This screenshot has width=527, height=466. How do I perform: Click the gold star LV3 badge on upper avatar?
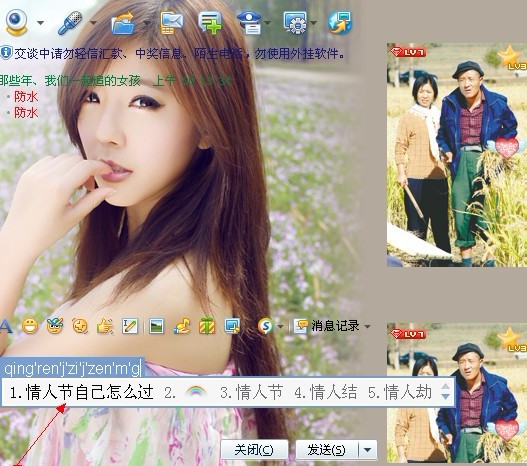coord(512,58)
